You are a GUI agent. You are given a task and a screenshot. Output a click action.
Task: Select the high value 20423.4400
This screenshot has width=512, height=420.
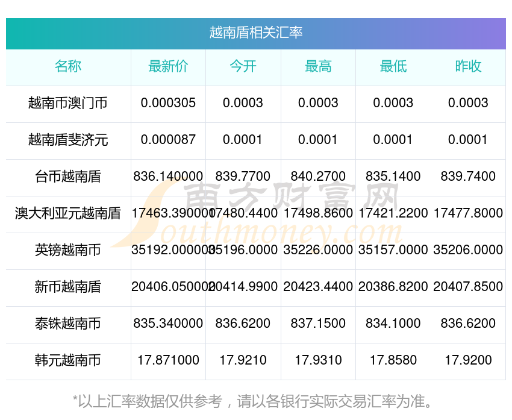pyautogui.click(x=318, y=287)
